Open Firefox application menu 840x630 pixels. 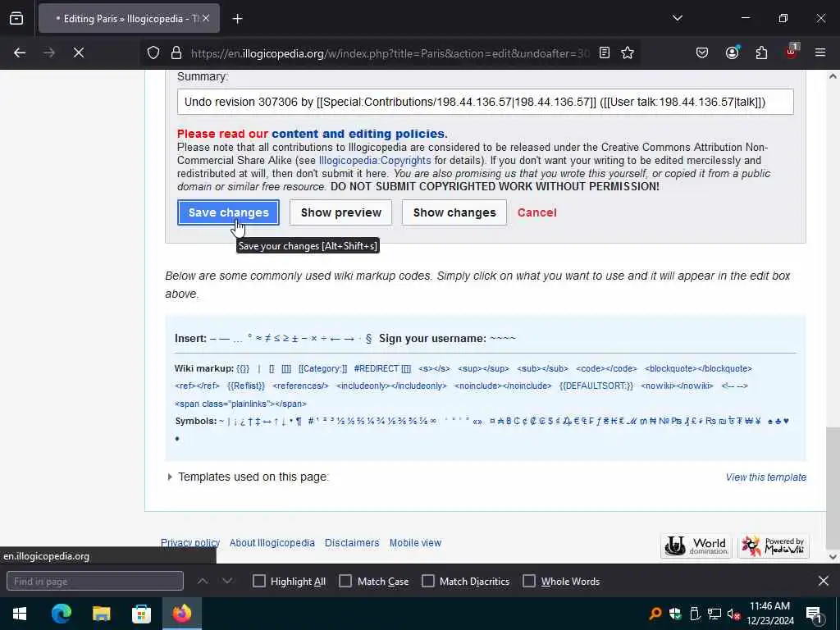point(820,52)
